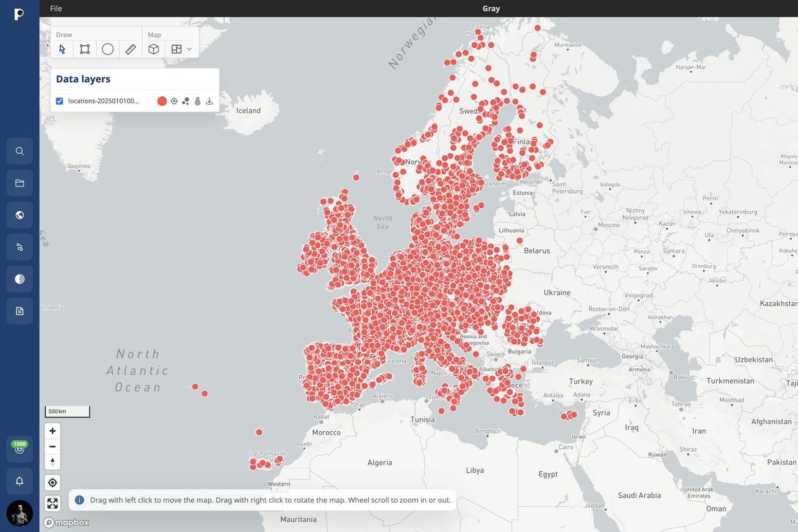Open the document report sidebar tool
Viewport: 798px width, 532px height.
(x=19, y=311)
